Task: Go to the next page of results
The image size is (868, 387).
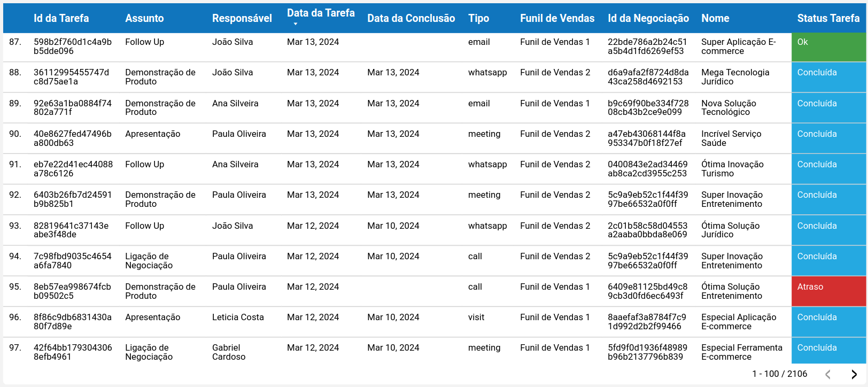Action: coord(854,374)
